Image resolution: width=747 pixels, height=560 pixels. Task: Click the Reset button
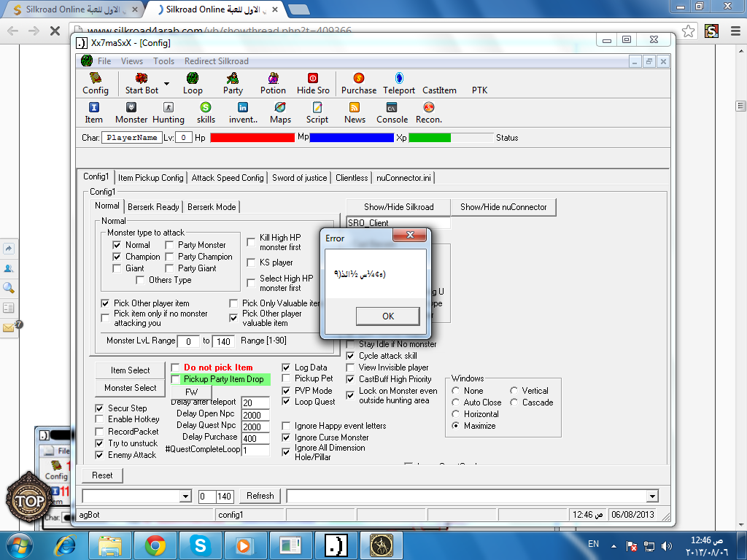[x=102, y=475]
